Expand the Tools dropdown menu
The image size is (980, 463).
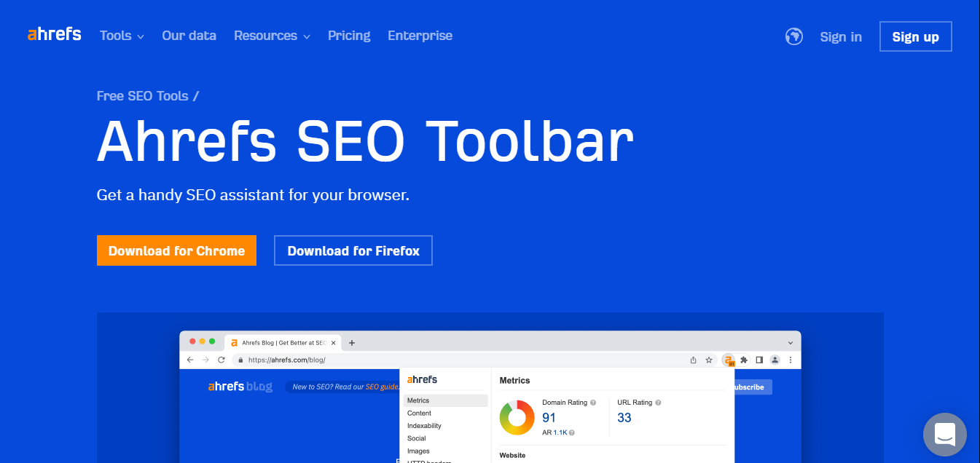pyautogui.click(x=122, y=36)
